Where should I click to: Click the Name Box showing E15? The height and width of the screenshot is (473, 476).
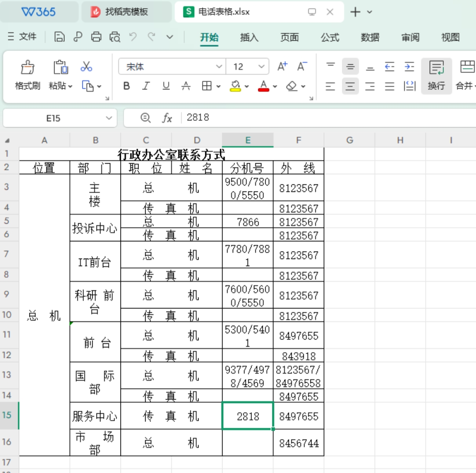(x=53, y=118)
